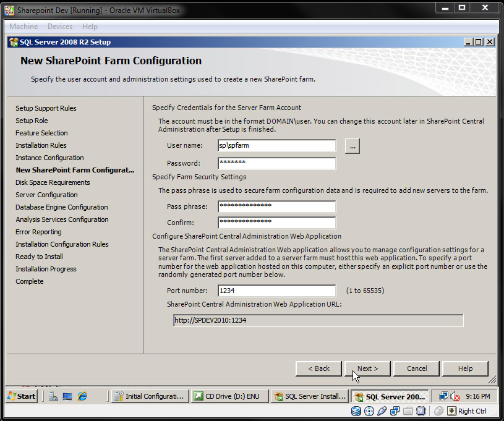Click the Back button
This screenshot has width=504, height=421.
click(x=318, y=368)
